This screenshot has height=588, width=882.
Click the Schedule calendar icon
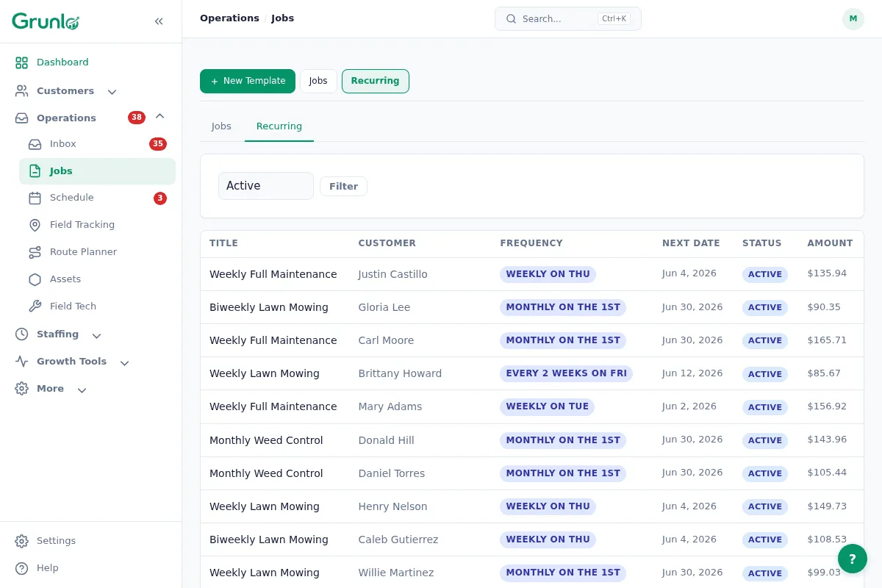click(35, 198)
